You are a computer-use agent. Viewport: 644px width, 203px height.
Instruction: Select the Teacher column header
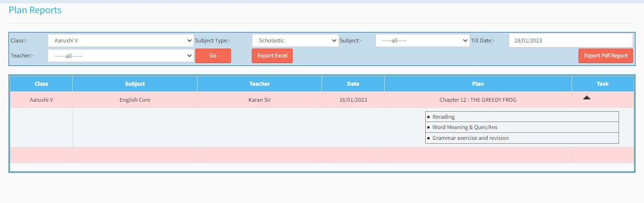(x=259, y=84)
